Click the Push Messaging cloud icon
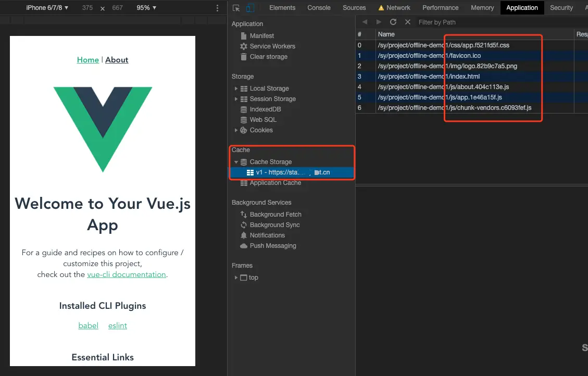 pyautogui.click(x=243, y=246)
